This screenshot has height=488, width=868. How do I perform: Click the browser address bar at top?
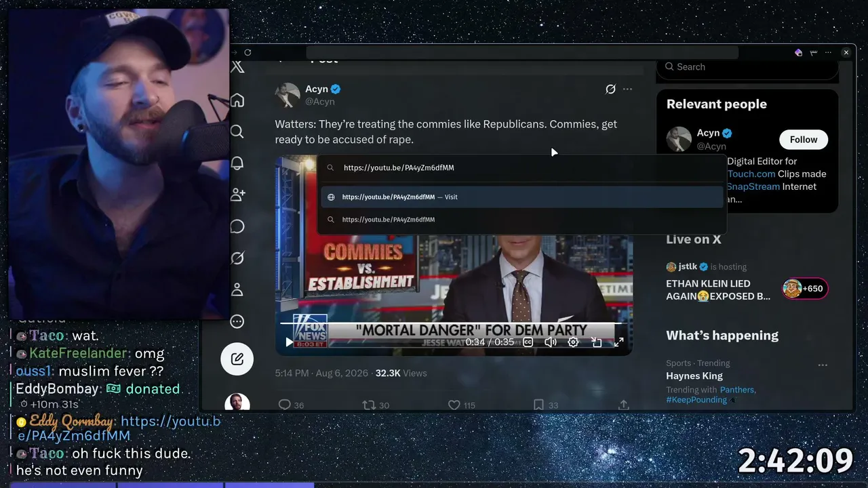tap(522, 53)
